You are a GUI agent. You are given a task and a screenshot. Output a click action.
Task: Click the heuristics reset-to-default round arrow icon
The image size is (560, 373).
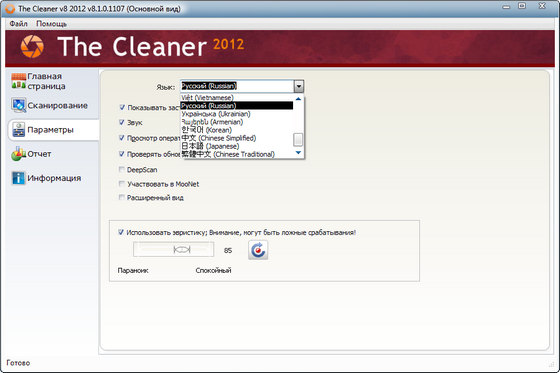pyautogui.click(x=258, y=250)
